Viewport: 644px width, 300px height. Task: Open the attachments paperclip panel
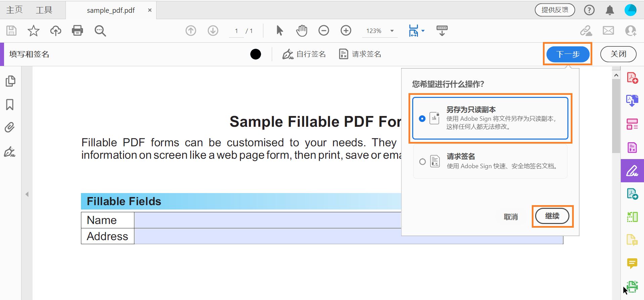point(10,127)
